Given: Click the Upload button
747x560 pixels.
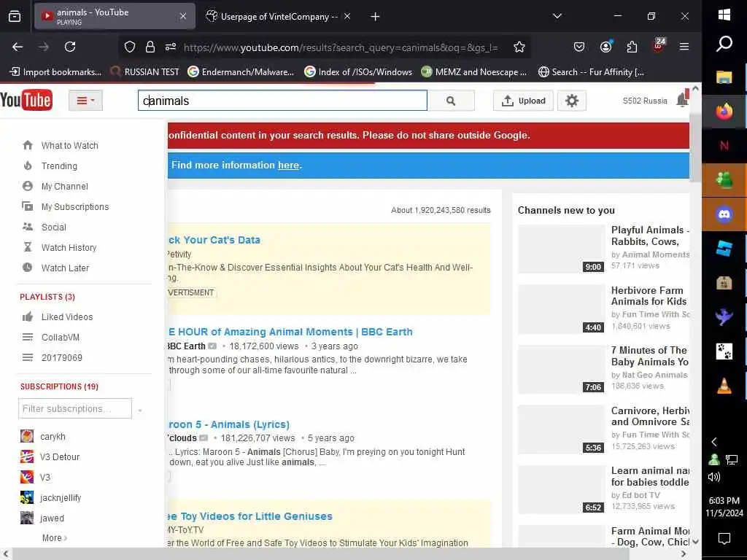Looking at the screenshot, I should point(523,101).
